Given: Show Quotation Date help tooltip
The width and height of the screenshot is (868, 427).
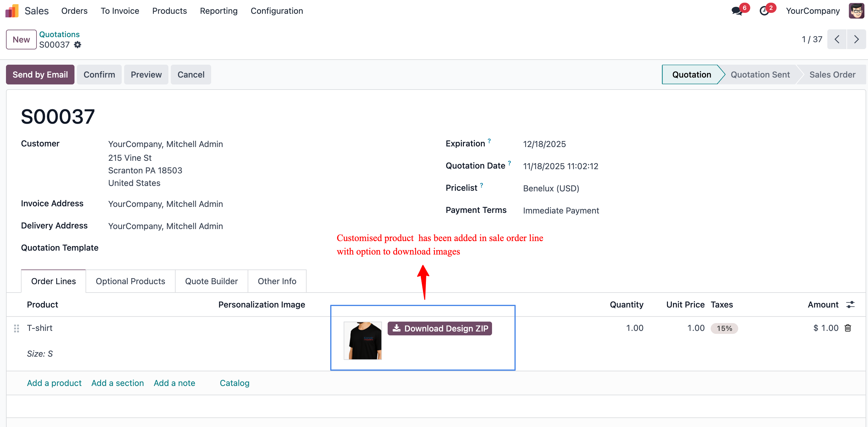Looking at the screenshot, I should tap(509, 163).
